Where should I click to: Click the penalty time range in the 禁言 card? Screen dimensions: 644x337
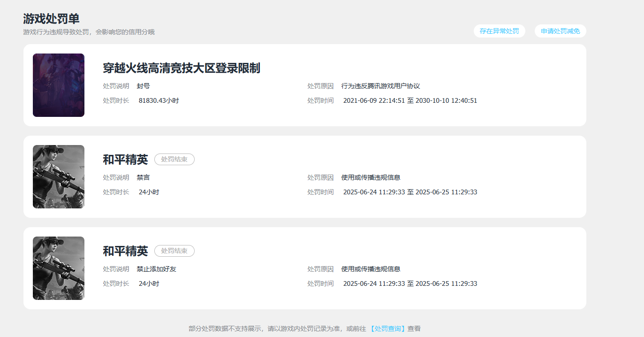click(x=410, y=192)
